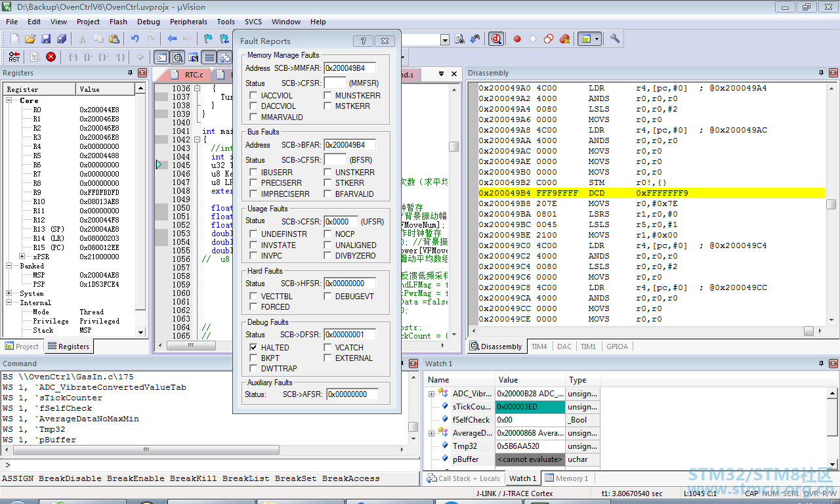Close the Disassembly panel

pyautogui.click(x=833, y=73)
